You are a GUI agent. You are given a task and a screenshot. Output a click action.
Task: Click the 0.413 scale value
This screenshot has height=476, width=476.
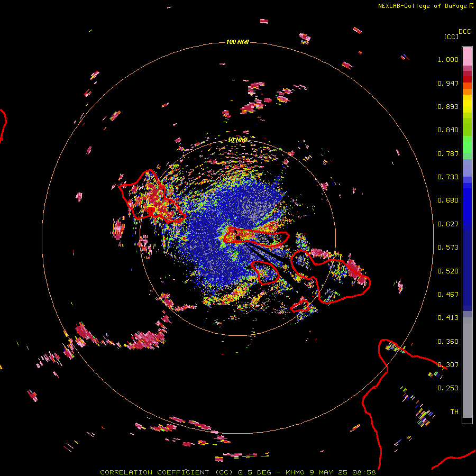click(448, 318)
